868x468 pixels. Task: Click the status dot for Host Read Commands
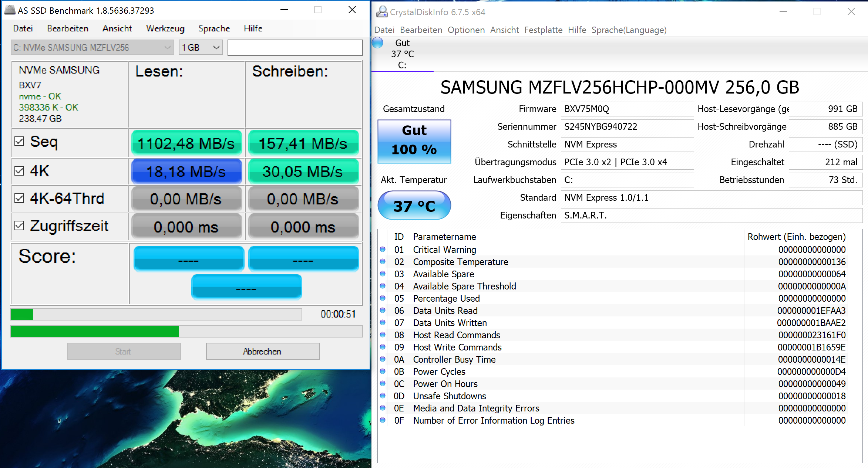(383, 335)
